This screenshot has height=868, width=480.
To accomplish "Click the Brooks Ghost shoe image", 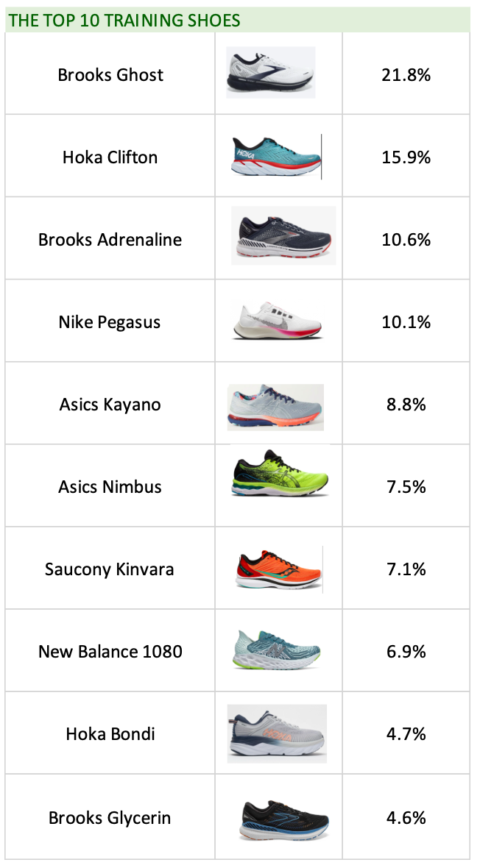I will 270,73.
